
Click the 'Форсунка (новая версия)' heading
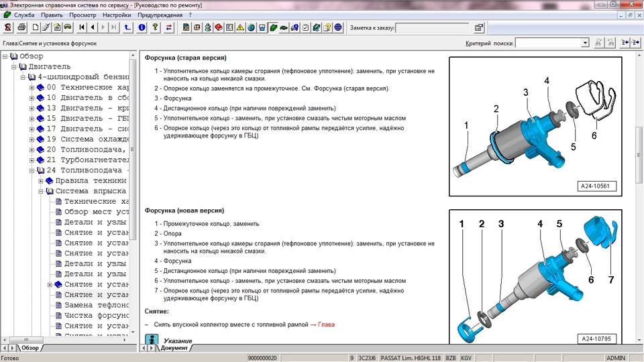click(x=184, y=210)
